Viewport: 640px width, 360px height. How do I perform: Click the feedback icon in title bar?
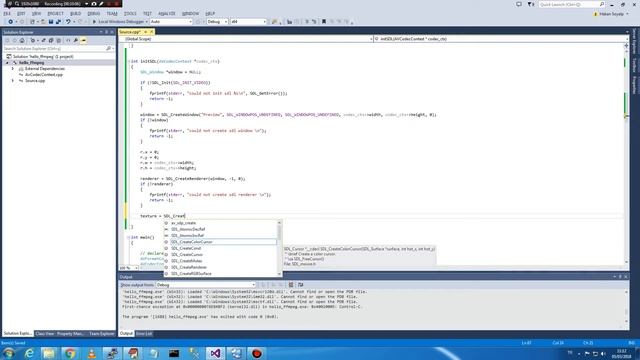tap(519, 4)
